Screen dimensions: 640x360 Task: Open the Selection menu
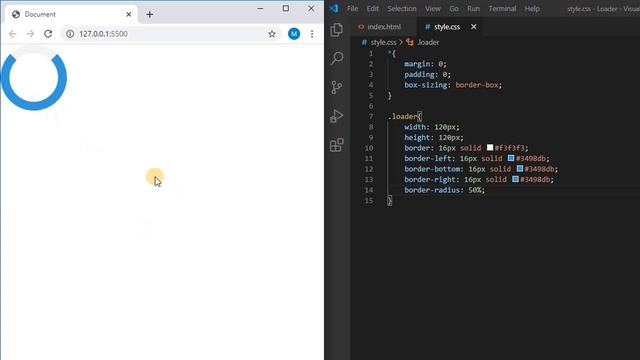tap(402, 9)
